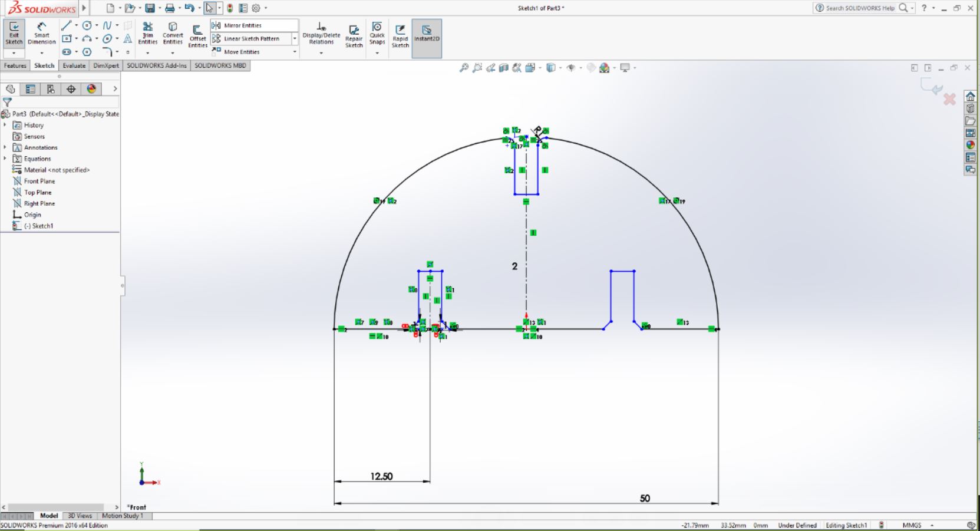
Task: Expand the SOLIDWORKS menu flyout arrow
Action: click(x=84, y=8)
